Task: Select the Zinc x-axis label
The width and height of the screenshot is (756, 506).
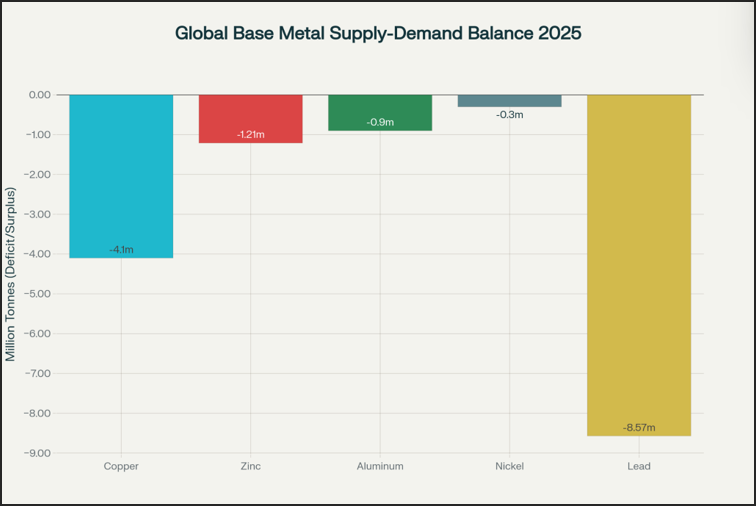Action: [250, 467]
